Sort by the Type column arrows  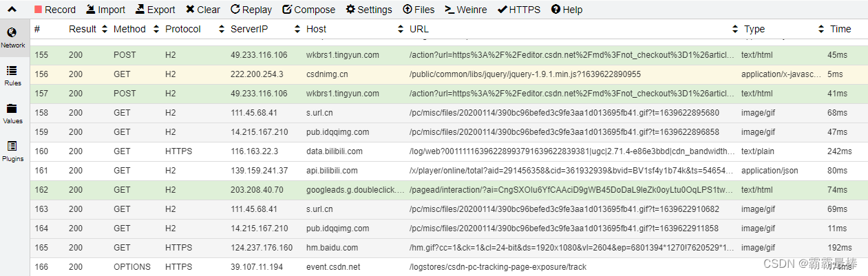(x=821, y=29)
